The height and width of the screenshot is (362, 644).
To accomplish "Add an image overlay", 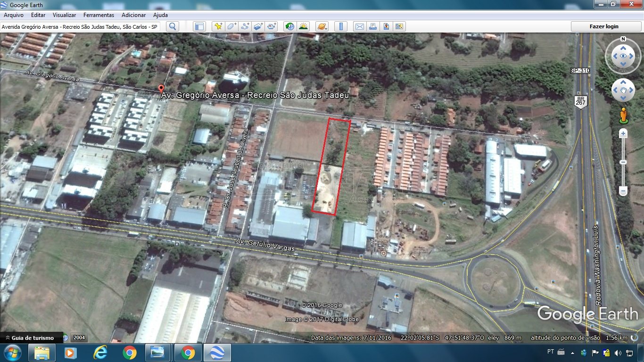I will (x=258, y=26).
